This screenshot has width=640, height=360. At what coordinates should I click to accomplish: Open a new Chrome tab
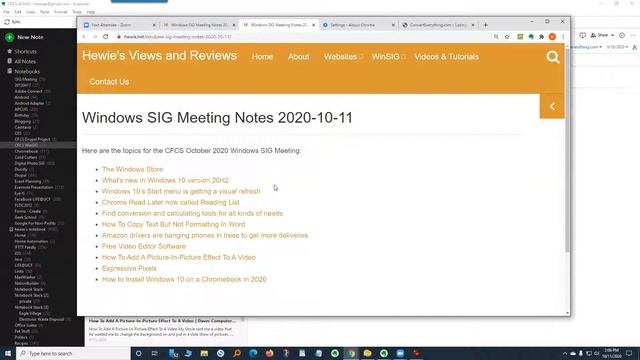click(x=486, y=25)
